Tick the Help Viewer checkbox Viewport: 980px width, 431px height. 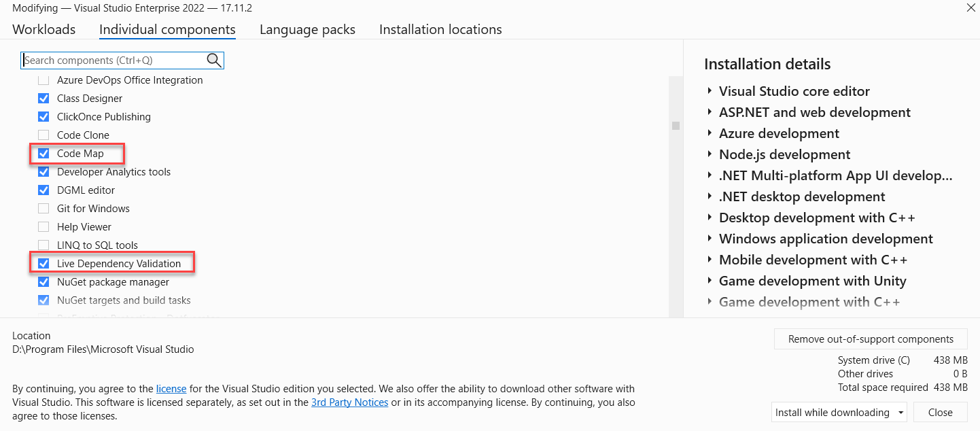[x=43, y=227]
